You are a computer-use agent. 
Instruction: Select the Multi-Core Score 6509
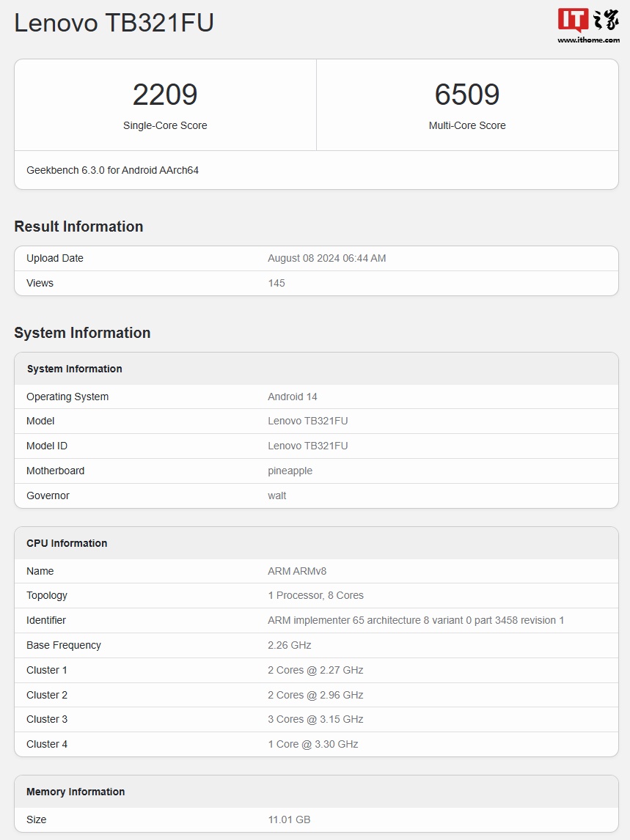tap(467, 94)
